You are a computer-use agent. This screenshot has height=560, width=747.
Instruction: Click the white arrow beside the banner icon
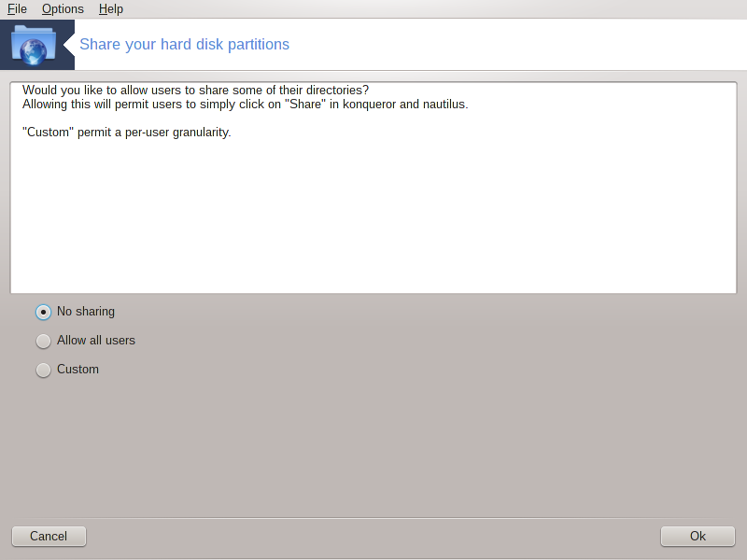[x=69, y=45]
